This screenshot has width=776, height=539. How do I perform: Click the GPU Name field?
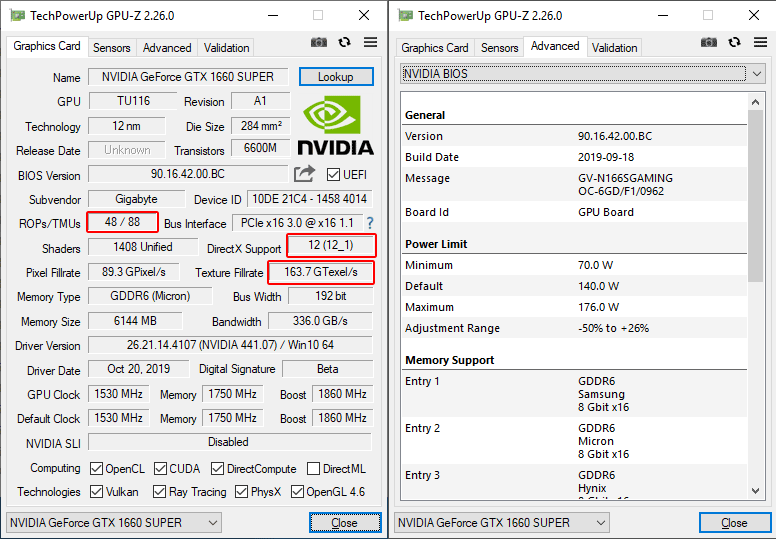188,77
